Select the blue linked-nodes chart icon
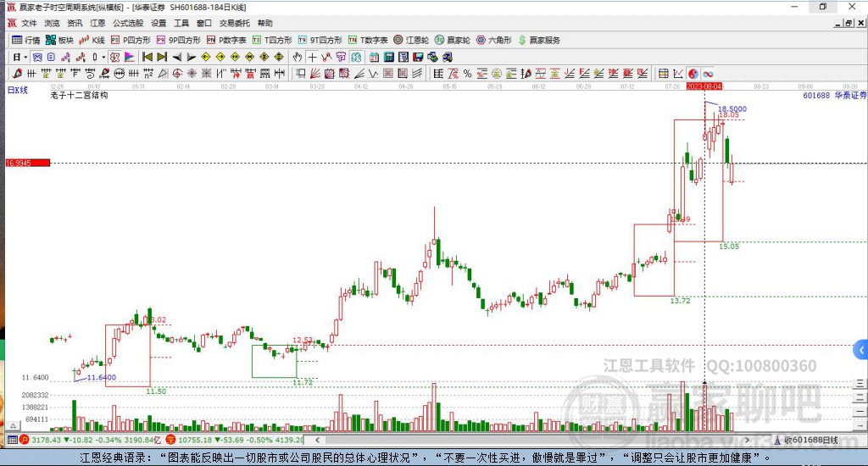The width and height of the screenshot is (868, 466). coord(37,57)
